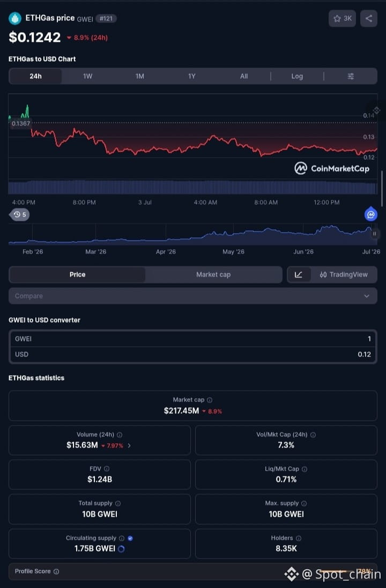The height and width of the screenshot is (588, 386).
Task: Switch to TradingView chart
Action: pyautogui.click(x=344, y=274)
